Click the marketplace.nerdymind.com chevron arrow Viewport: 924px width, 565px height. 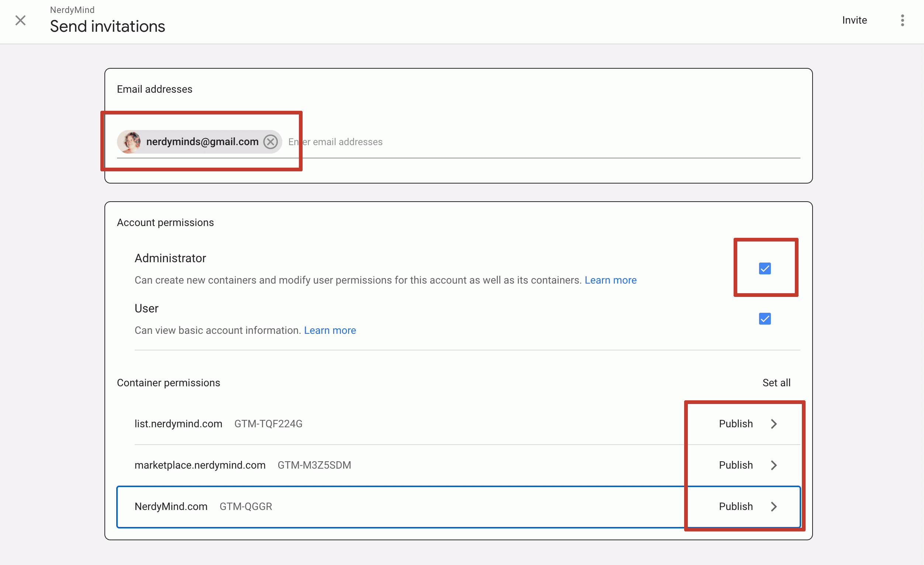click(x=774, y=465)
